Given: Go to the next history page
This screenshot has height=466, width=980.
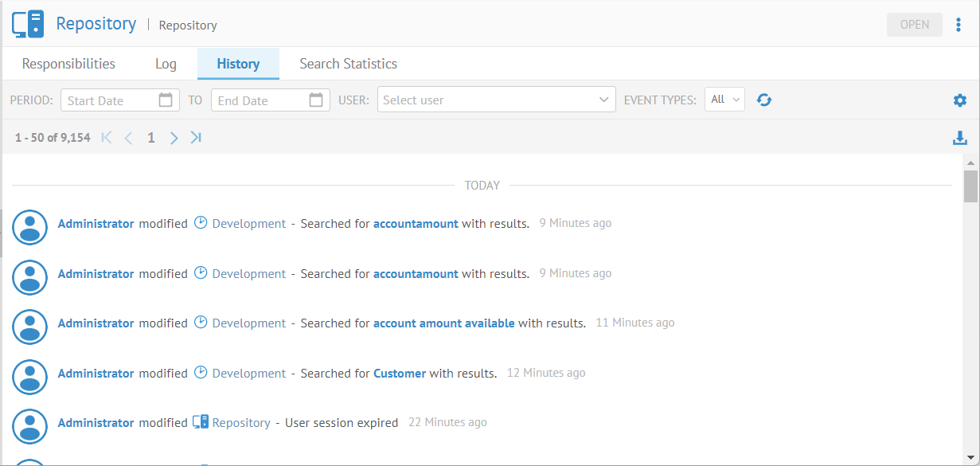Looking at the screenshot, I should point(174,138).
